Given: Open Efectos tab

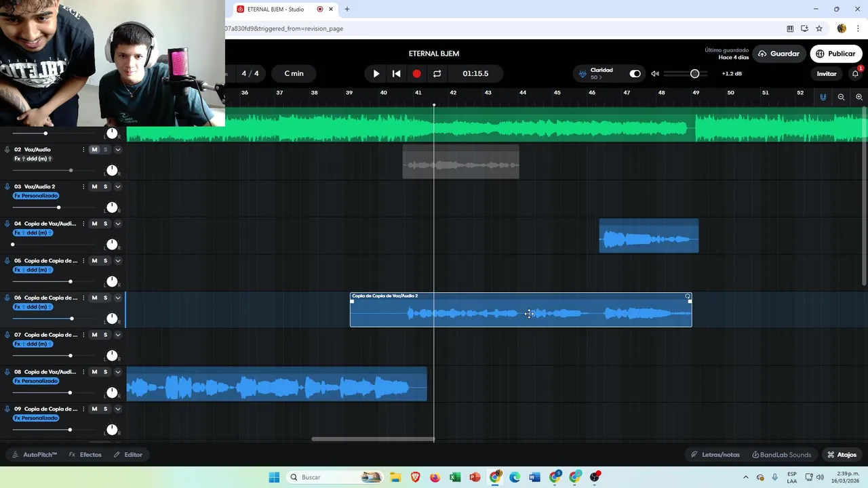Looking at the screenshot, I should tap(85, 455).
